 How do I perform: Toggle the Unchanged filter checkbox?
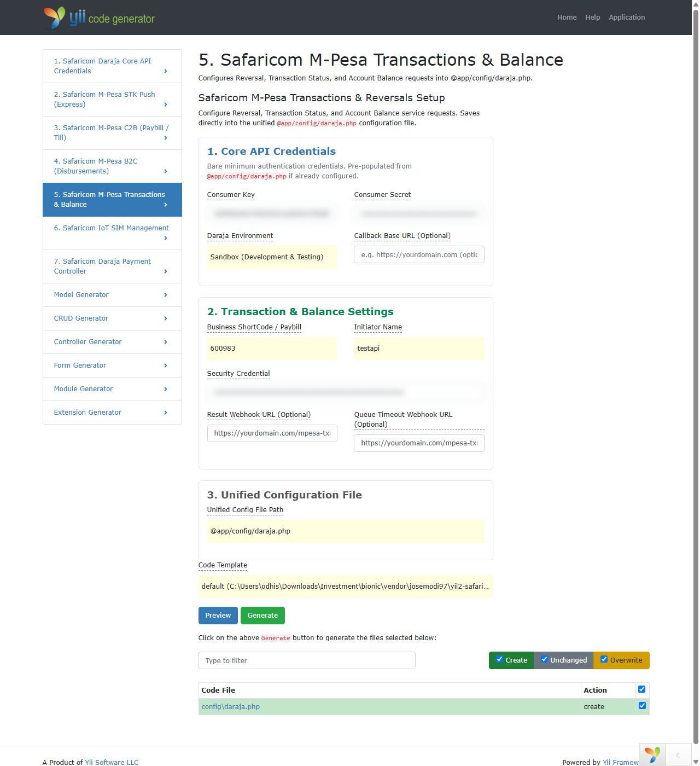pos(544,659)
